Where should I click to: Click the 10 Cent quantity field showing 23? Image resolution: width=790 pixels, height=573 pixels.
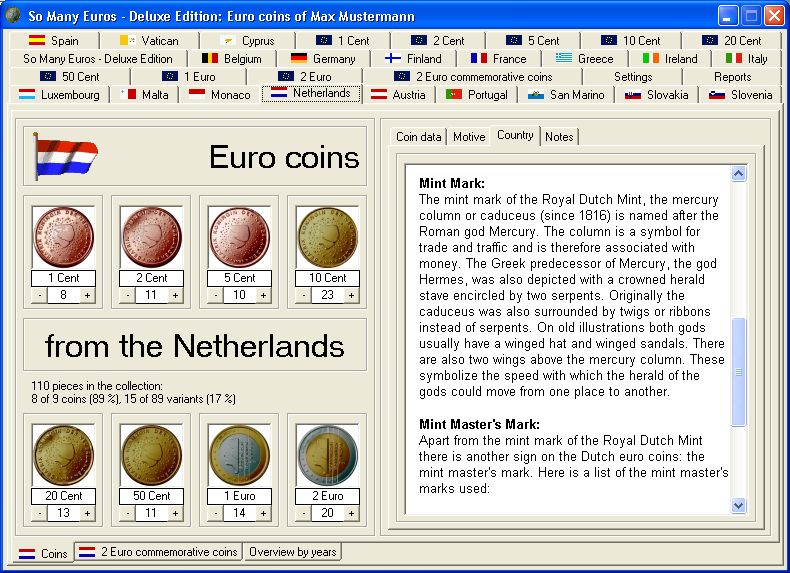coord(327,295)
